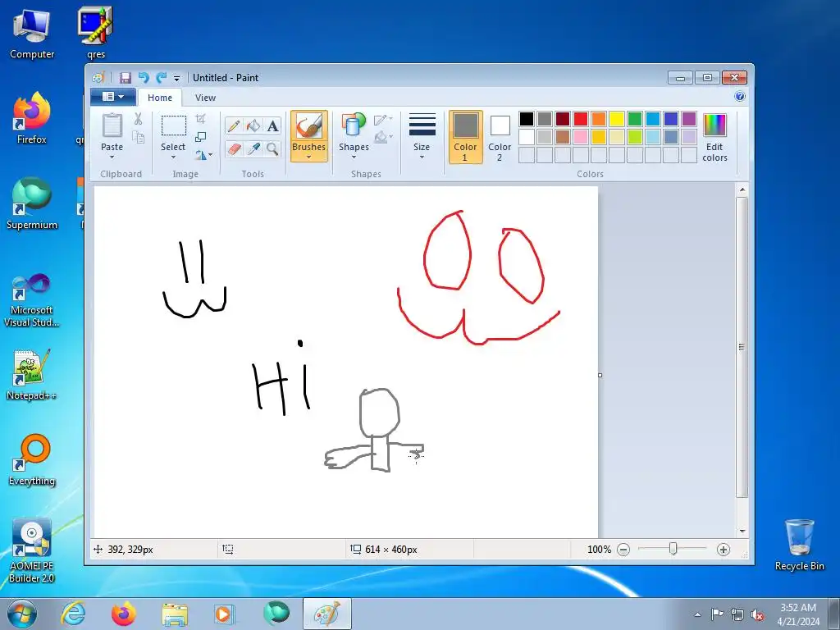840x630 pixels.
Task: Open Computer desktop icon
Action: [32, 33]
